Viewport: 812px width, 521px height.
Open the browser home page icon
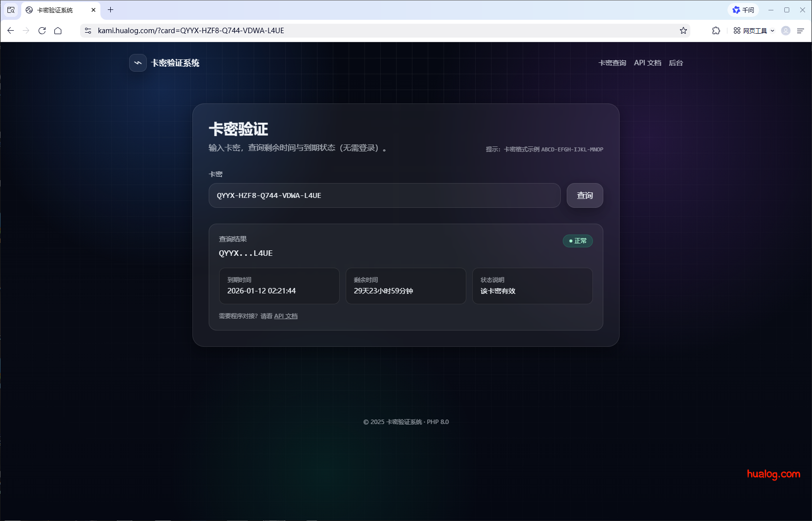(58, 30)
